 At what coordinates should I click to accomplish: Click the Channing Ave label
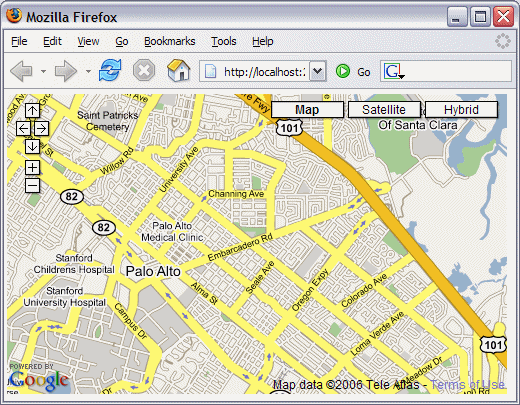click(x=236, y=194)
